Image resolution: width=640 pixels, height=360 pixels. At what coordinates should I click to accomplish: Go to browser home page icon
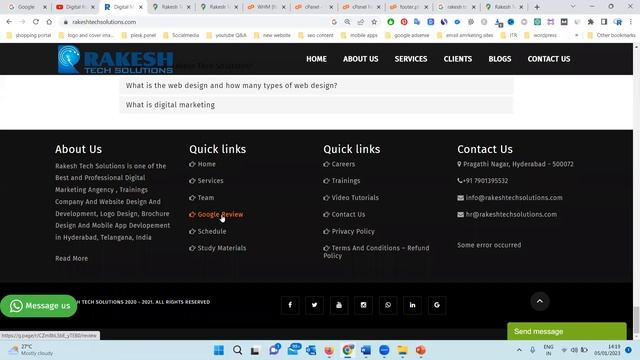tap(49, 22)
